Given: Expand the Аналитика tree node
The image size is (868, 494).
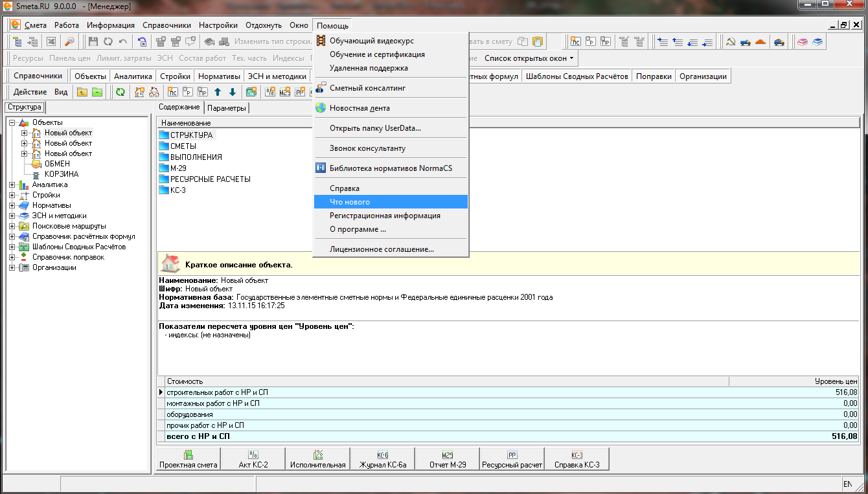Looking at the screenshot, I should click(x=12, y=185).
